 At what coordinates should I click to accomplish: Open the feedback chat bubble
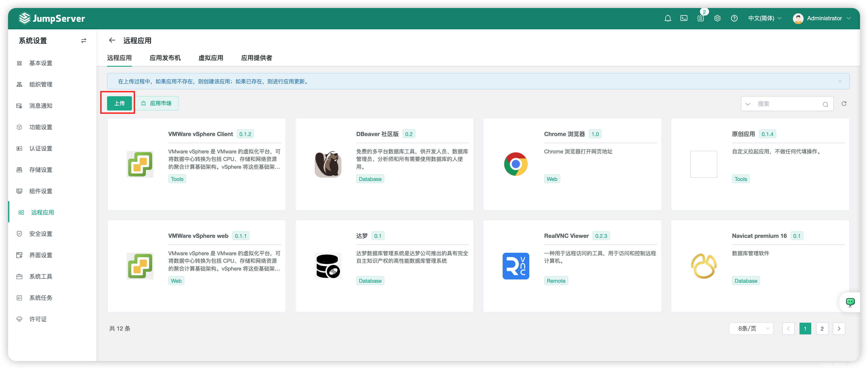tap(850, 302)
